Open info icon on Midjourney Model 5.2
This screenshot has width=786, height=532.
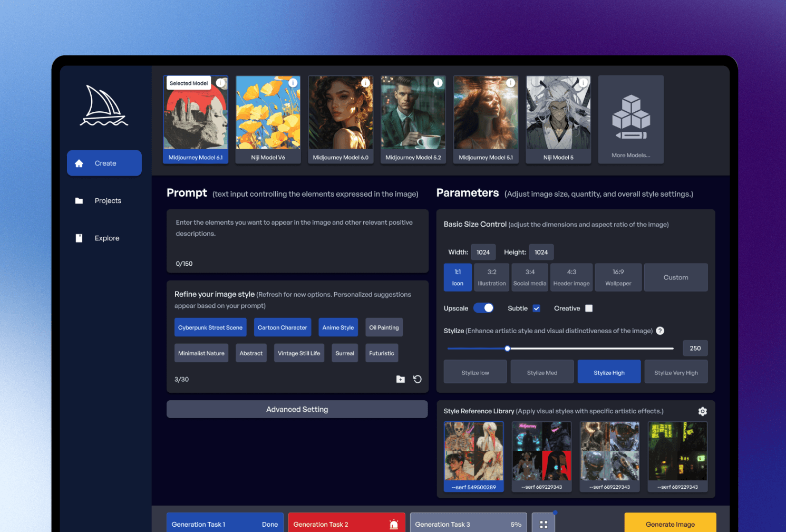438,83
